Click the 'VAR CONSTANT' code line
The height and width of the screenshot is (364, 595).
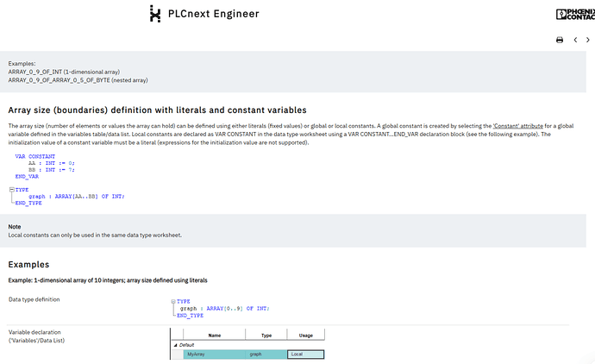coord(34,156)
